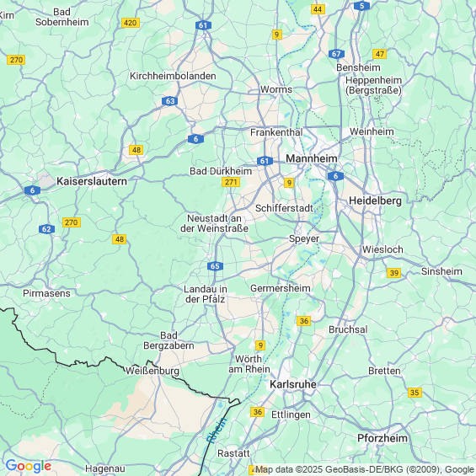Click the yellow 39 road sign
This screenshot has height=476, width=476.
tap(393, 273)
